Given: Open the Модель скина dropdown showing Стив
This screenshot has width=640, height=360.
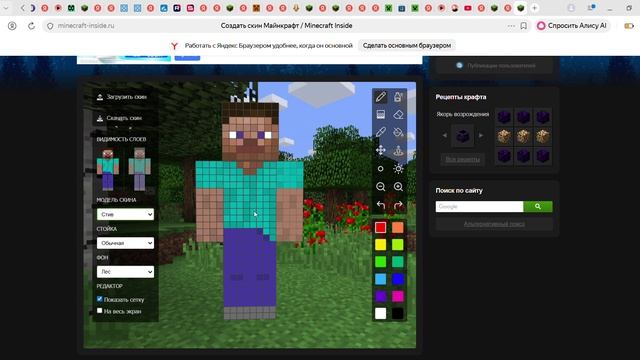Looking at the screenshot, I should (x=125, y=214).
